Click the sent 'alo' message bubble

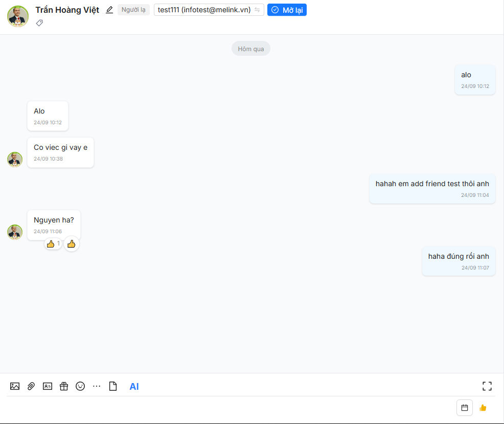(475, 80)
